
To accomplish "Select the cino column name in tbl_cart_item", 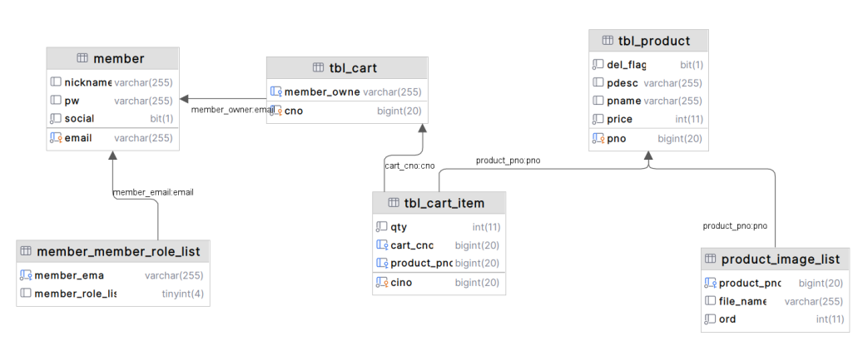I will [401, 282].
